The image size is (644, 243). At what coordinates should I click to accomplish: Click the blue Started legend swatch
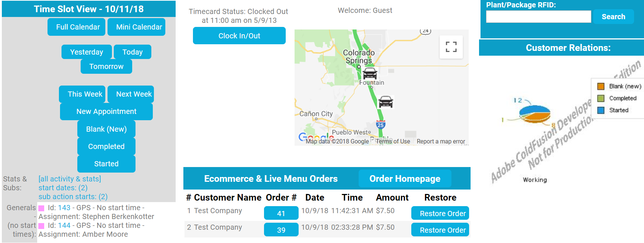[x=601, y=110]
